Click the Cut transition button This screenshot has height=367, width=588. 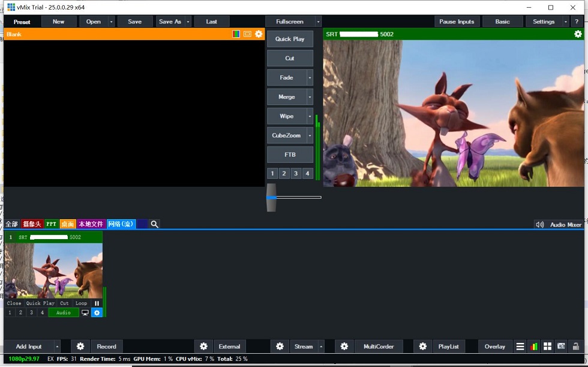290,58
